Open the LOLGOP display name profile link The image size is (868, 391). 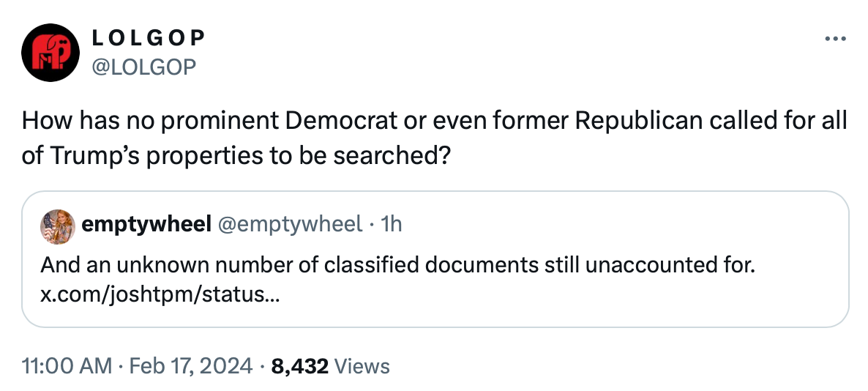coord(147,38)
